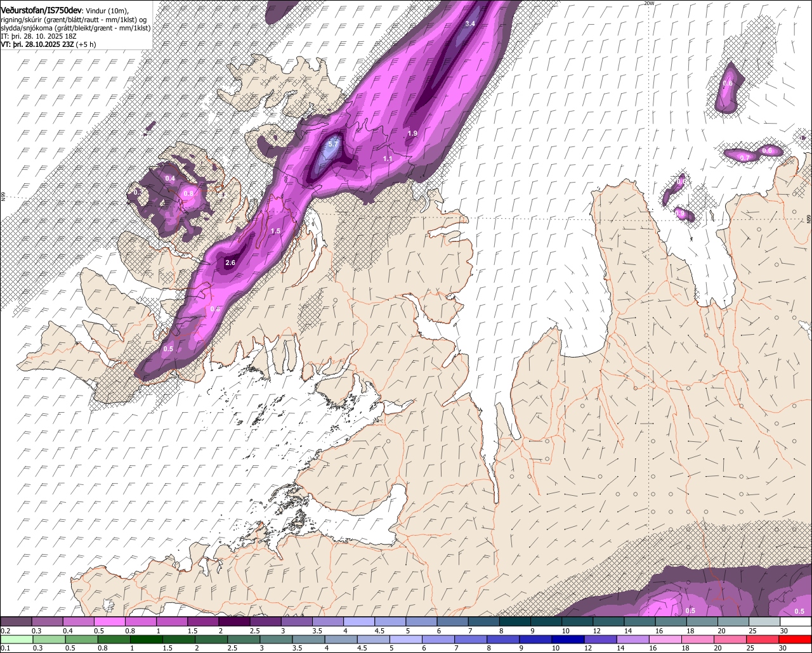Screen dimensions: 812x653
Task: Click the 'slydda/snjókoma (grátt/bleikt/grænt' description line
Action: point(75,28)
